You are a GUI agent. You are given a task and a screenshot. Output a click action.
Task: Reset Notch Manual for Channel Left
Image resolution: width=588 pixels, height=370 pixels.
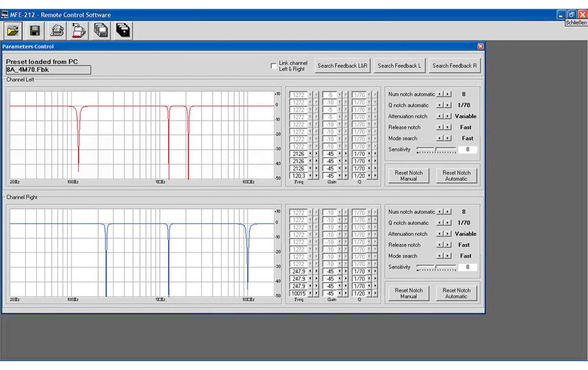409,176
